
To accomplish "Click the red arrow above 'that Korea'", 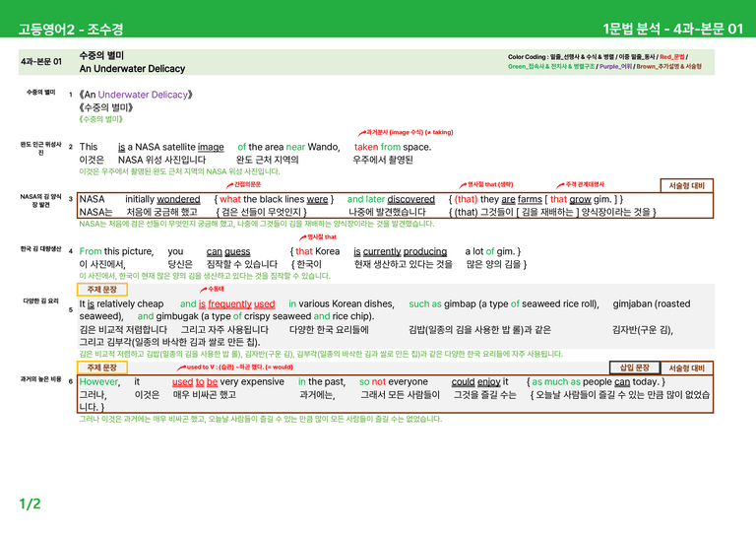I will pos(303,237).
